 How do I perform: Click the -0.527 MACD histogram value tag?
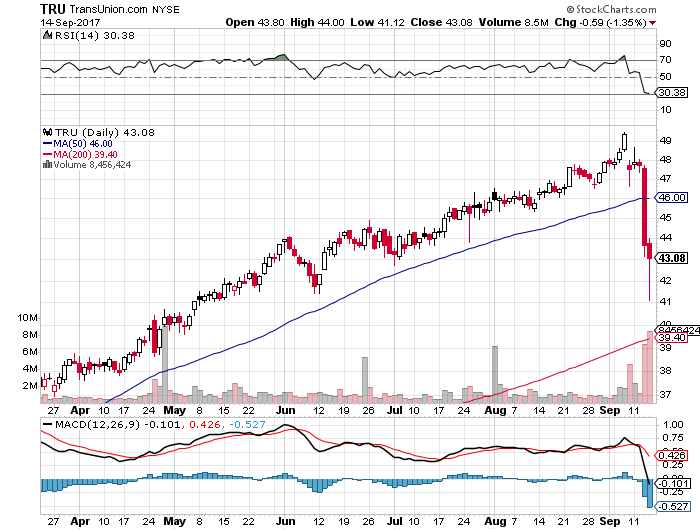tap(667, 503)
